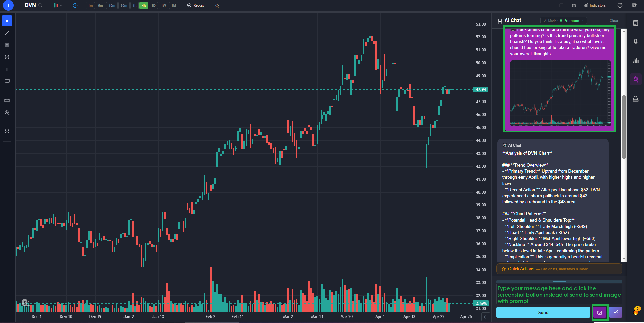Screen dimensions: 644x323
Task: Click the orange notification badge icon
Action: pyautogui.click(x=636, y=311)
